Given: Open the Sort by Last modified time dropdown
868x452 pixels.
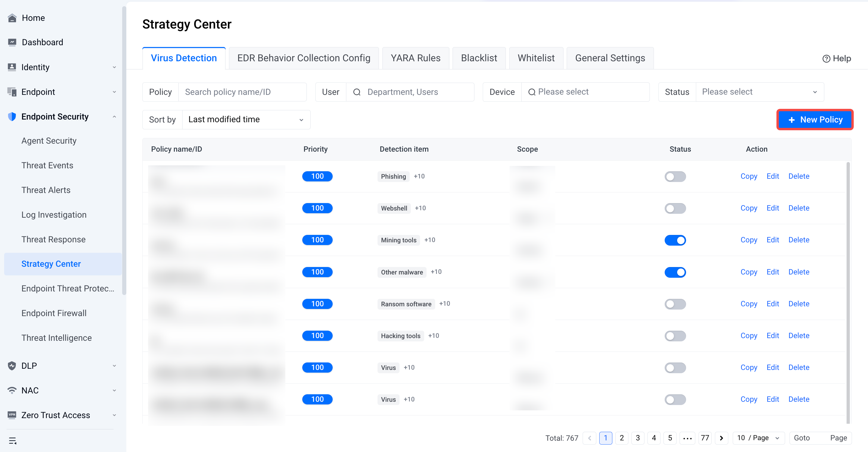Looking at the screenshot, I should point(246,119).
